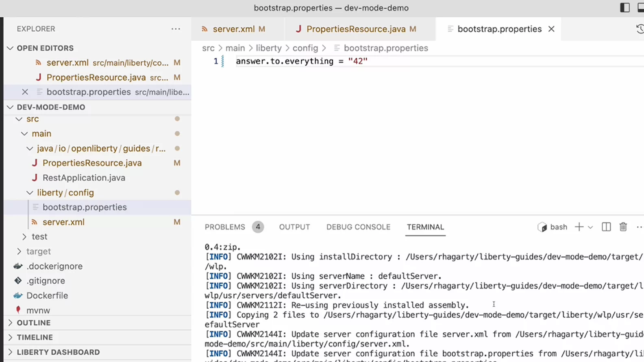Image resolution: width=644 pixels, height=362 pixels.
Task: Show the Debug Console panel
Action: pyautogui.click(x=358, y=227)
